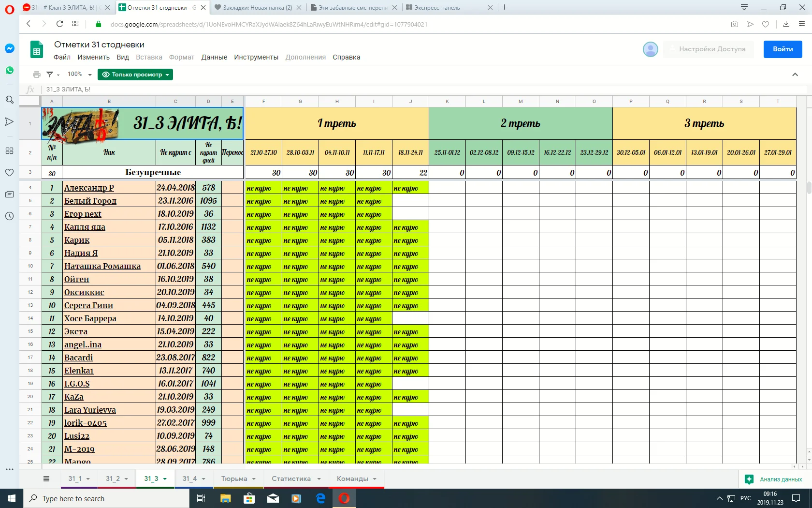
Task: Click the Google Sheets home icon
Action: pos(37,50)
